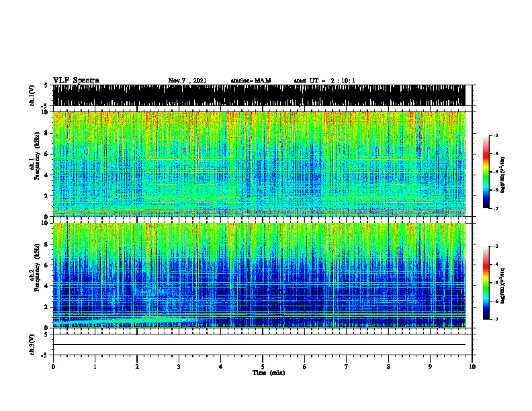Click the "-7" label on ch.2 color scale
Viewport: 532px width, 411px height.
tap(495, 320)
